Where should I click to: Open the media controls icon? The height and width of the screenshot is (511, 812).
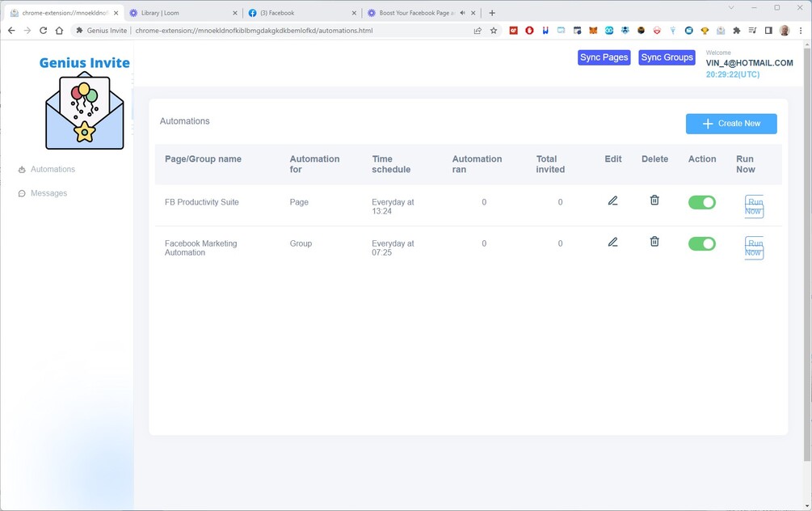click(752, 31)
